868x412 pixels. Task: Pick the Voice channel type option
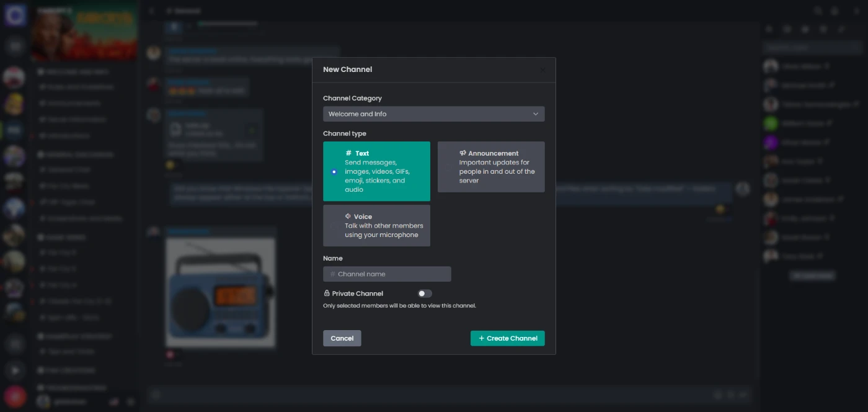click(x=376, y=226)
